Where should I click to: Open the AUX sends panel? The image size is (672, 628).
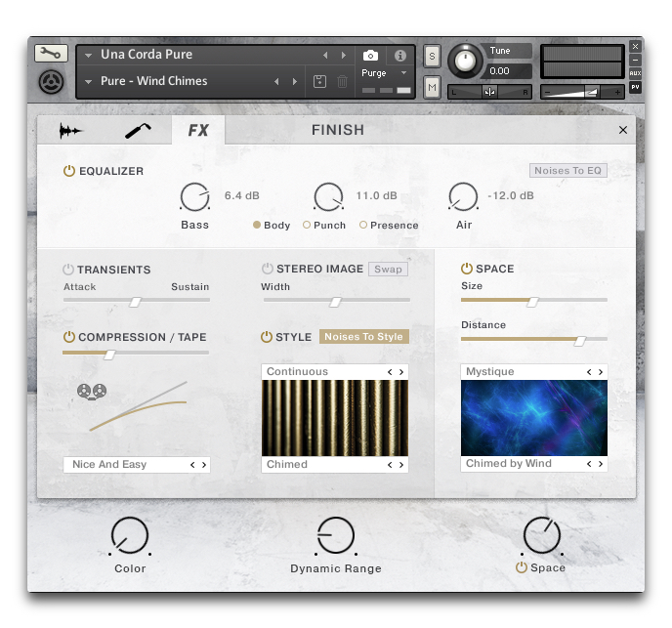(x=635, y=73)
